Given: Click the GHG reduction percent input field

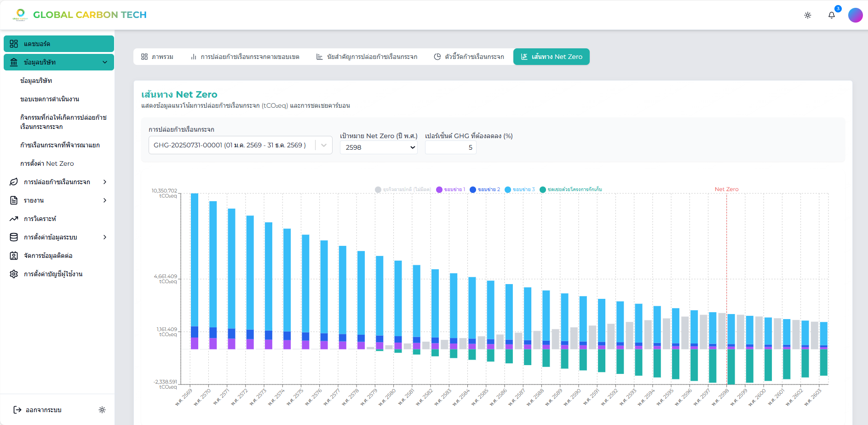Looking at the screenshot, I should pyautogui.click(x=450, y=147).
